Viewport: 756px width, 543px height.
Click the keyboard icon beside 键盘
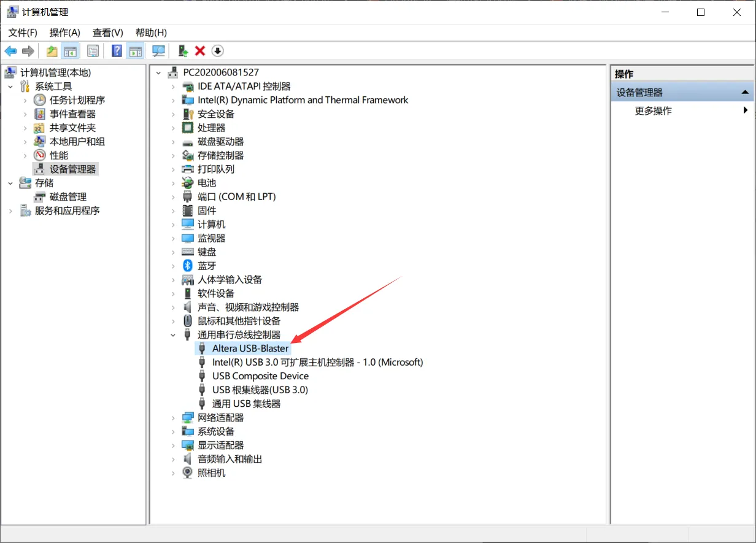(x=188, y=252)
